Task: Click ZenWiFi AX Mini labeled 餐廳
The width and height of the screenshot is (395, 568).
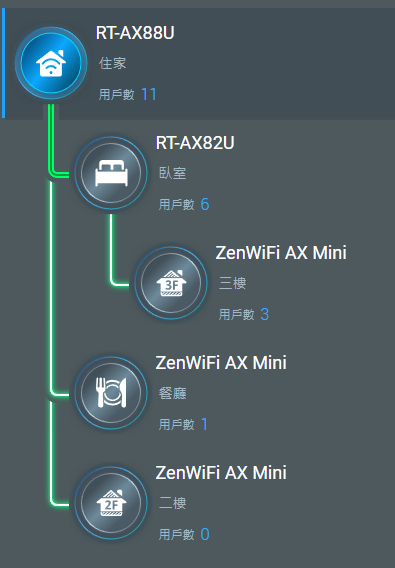Action: (x=221, y=363)
